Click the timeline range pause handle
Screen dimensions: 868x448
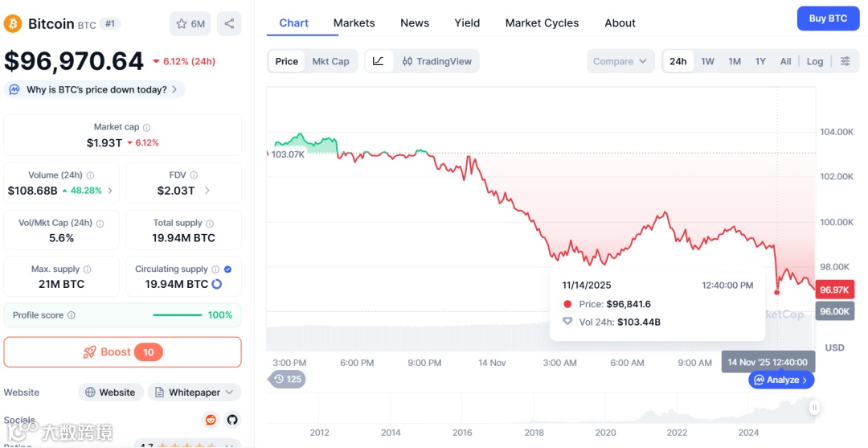814,408
